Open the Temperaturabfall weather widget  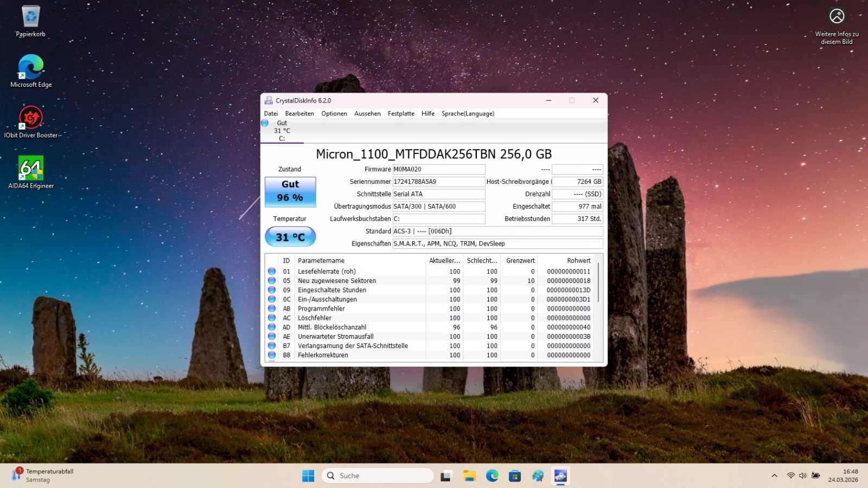[43, 476]
